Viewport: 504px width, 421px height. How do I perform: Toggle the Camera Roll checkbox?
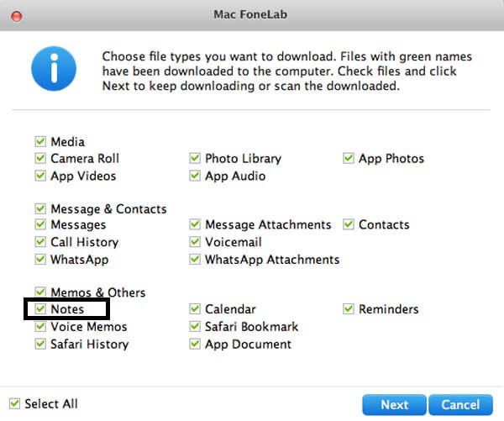40,158
